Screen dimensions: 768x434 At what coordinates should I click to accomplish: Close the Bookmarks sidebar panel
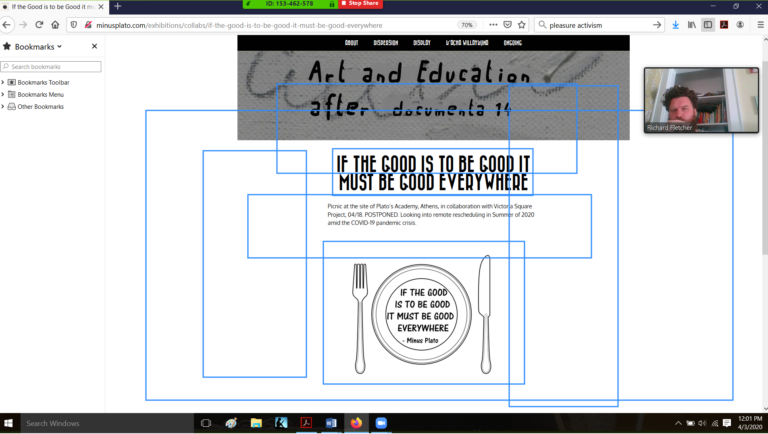pyautogui.click(x=95, y=47)
